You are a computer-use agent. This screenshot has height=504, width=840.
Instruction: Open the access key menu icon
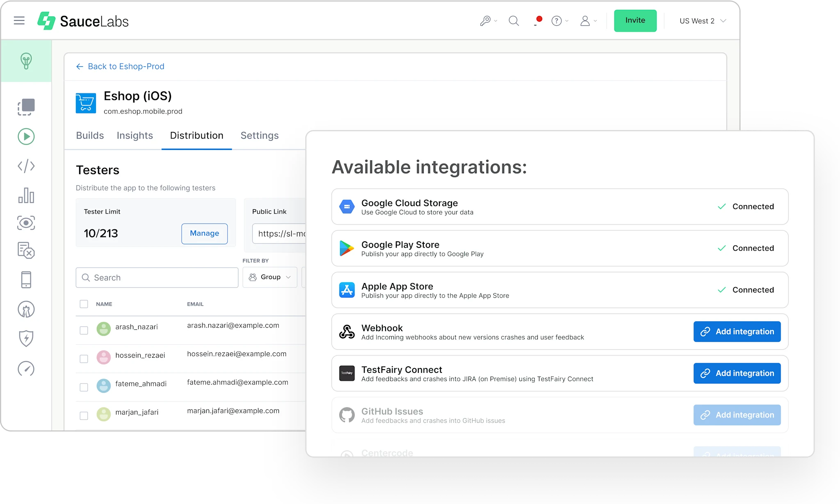click(x=488, y=21)
